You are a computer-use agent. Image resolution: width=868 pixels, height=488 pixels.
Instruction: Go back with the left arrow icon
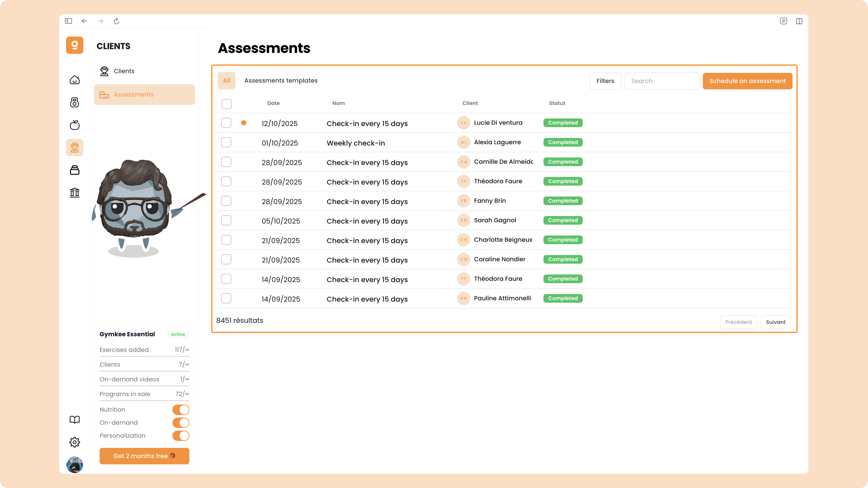coord(84,21)
